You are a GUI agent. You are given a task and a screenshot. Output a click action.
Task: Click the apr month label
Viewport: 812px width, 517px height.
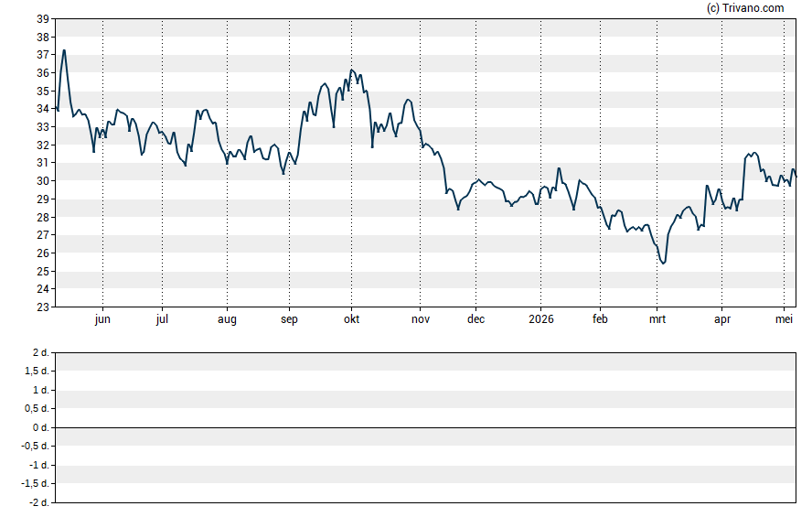pyautogui.click(x=722, y=319)
